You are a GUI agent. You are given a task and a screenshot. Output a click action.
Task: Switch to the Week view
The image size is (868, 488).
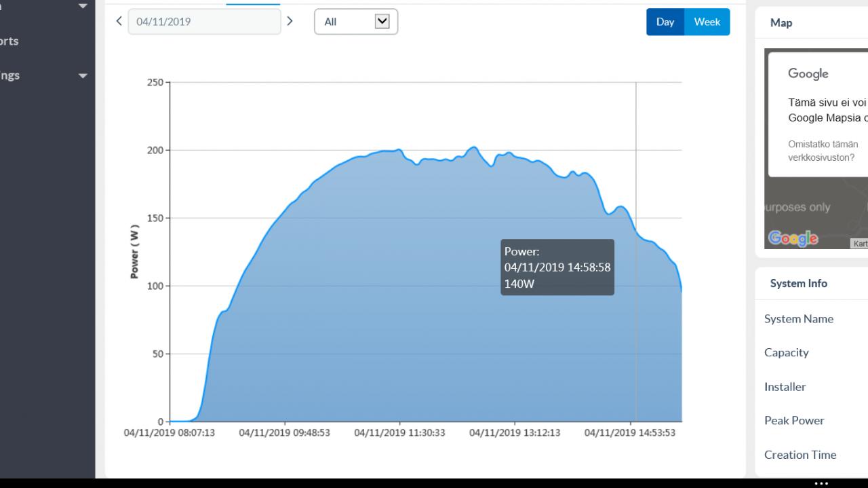pyautogui.click(x=707, y=22)
